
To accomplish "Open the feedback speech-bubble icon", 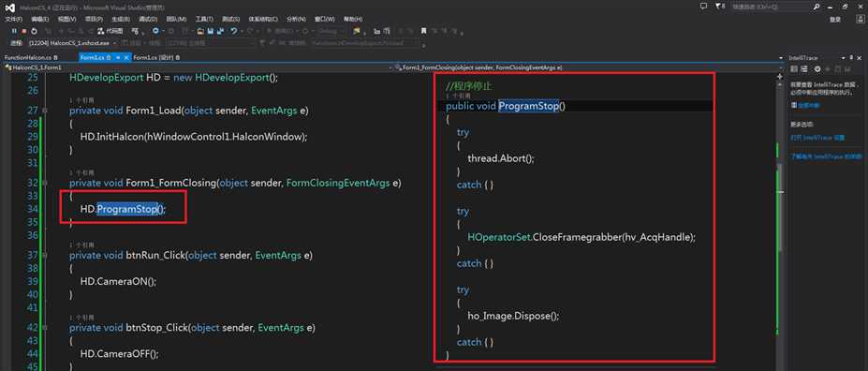I will click(x=703, y=7).
